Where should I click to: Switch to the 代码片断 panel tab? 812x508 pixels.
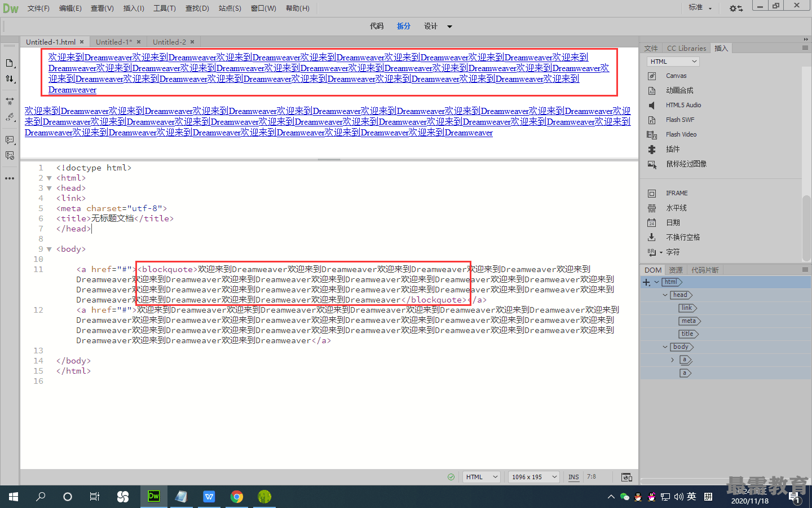click(x=705, y=270)
